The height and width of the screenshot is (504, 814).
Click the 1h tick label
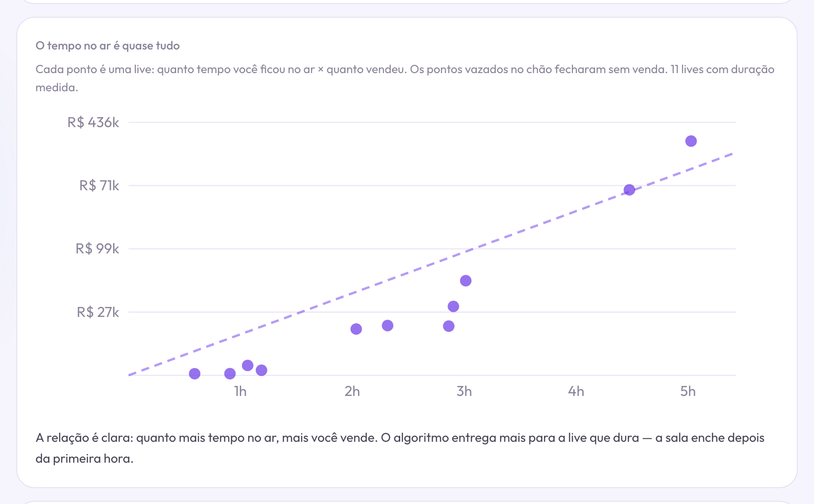tap(240, 391)
